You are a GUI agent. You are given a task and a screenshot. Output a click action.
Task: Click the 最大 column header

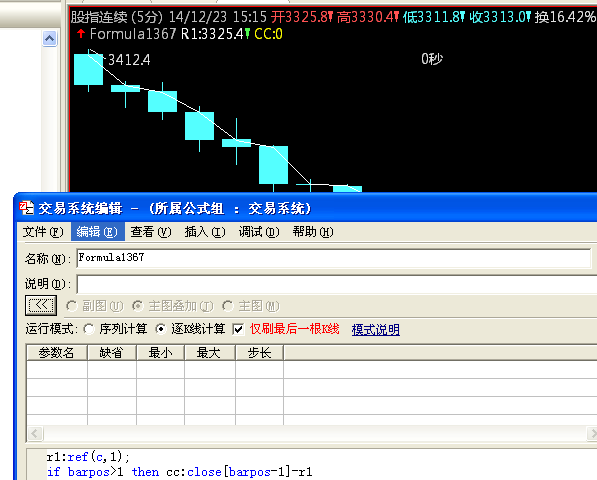[210, 352]
